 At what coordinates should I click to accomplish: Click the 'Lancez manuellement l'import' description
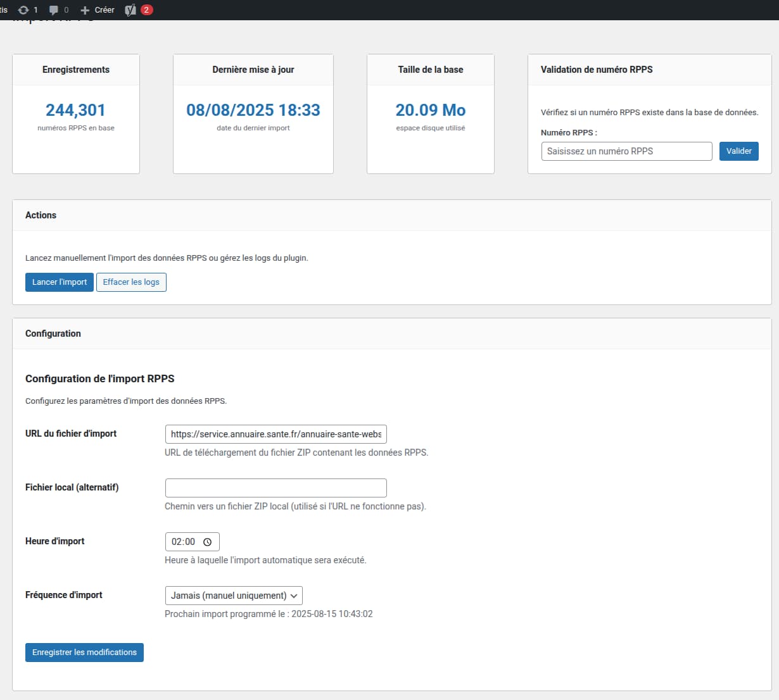tap(167, 258)
